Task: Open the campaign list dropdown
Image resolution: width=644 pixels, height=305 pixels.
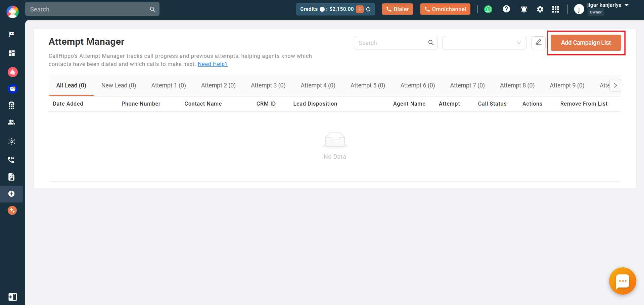Action: [x=484, y=43]
